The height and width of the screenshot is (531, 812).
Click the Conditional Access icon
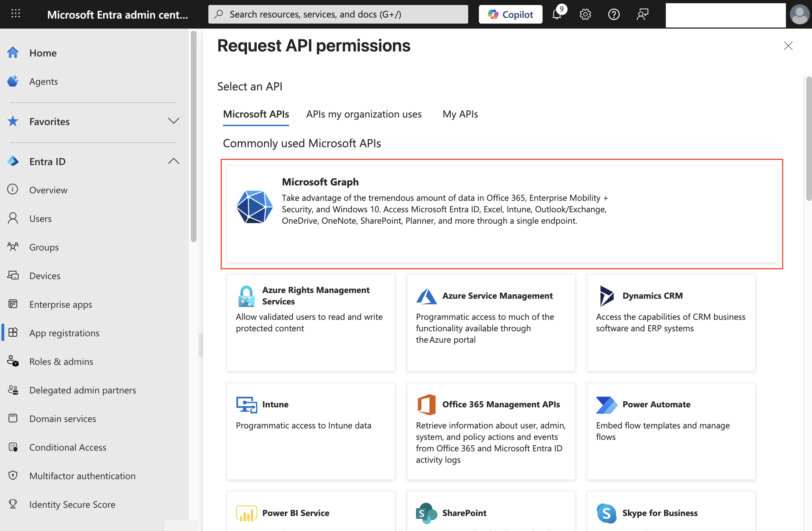(x=13, y=447)
